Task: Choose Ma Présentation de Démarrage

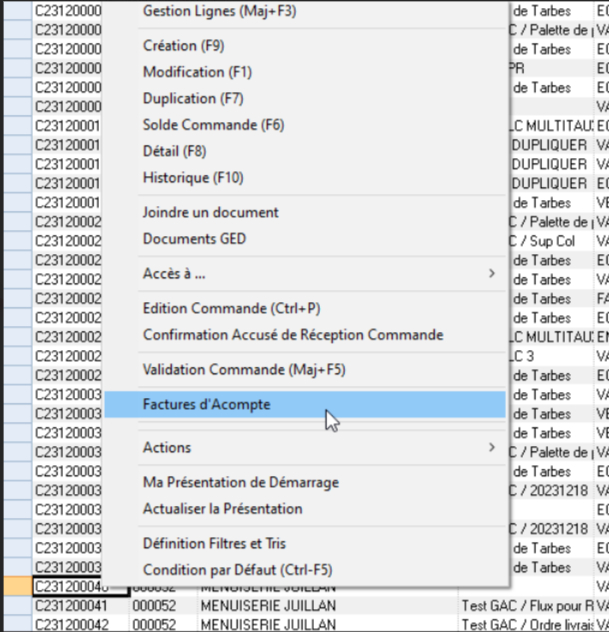Action: click(x=240, y=482)
